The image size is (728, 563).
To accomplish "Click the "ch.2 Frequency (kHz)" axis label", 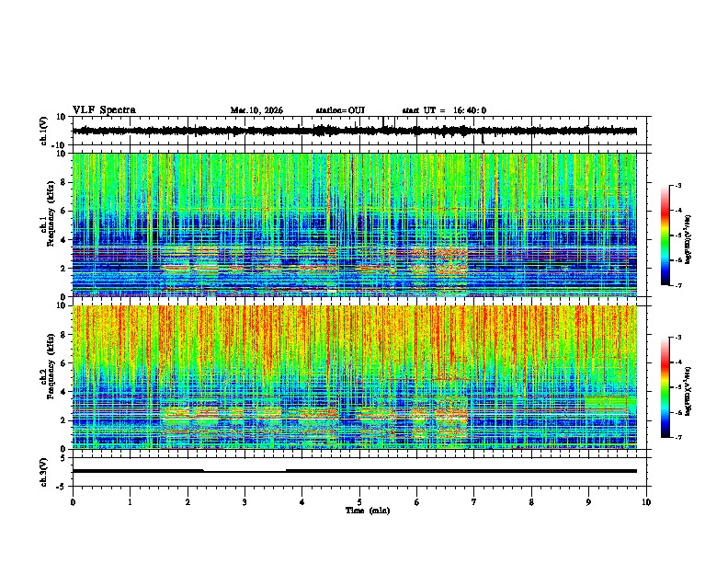I will point(48,366).
